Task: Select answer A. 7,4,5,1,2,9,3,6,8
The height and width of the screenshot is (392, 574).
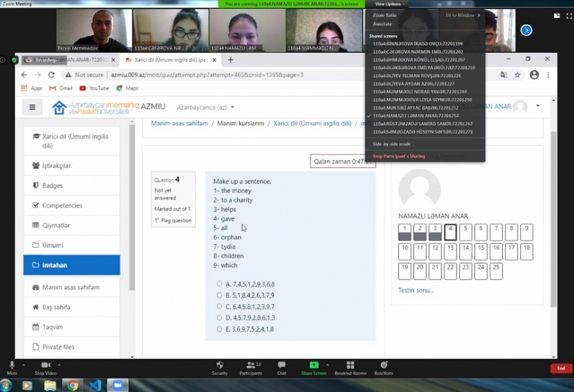Action: click(x=219, y=284)
